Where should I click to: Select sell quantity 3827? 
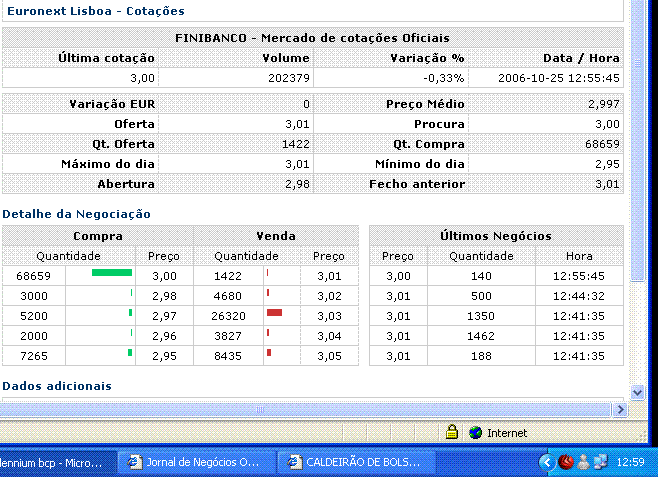tap(228, 336)
